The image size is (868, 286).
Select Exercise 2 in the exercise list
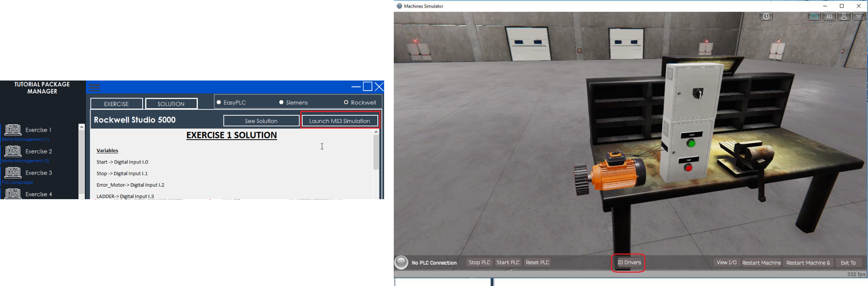point(39,151)
